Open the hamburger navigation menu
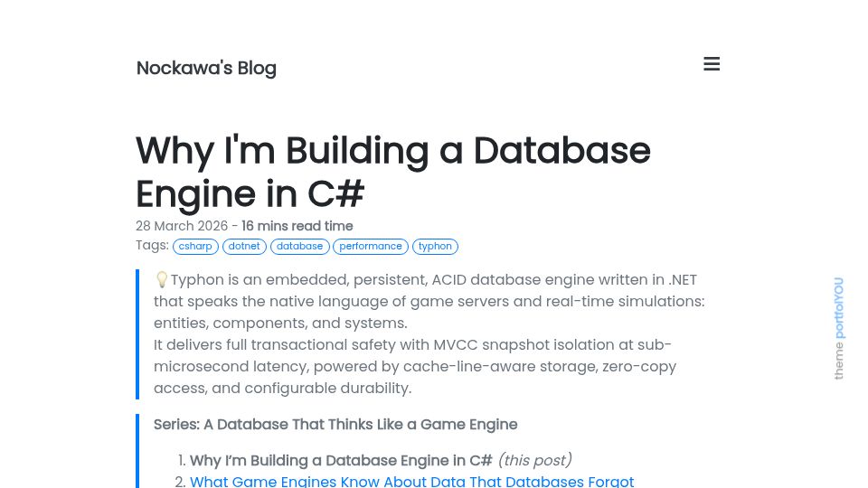 coord(712,64)
